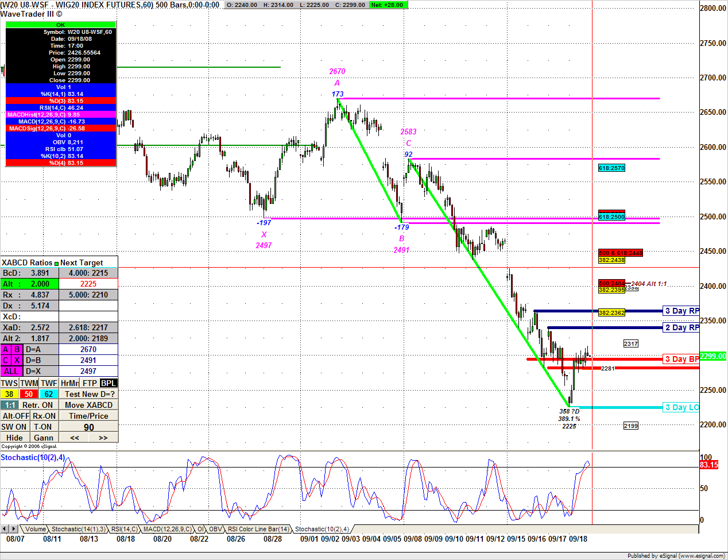This screenshot has width=728, height=560.
Task: Click the 90 value button
Action: click(89, 427)
